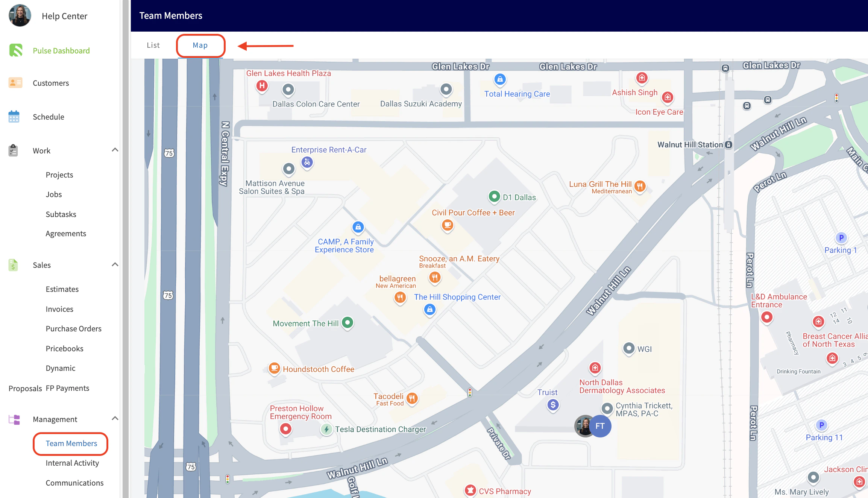Click Cynthia Trickett MPAS pin

pos(607,409)
